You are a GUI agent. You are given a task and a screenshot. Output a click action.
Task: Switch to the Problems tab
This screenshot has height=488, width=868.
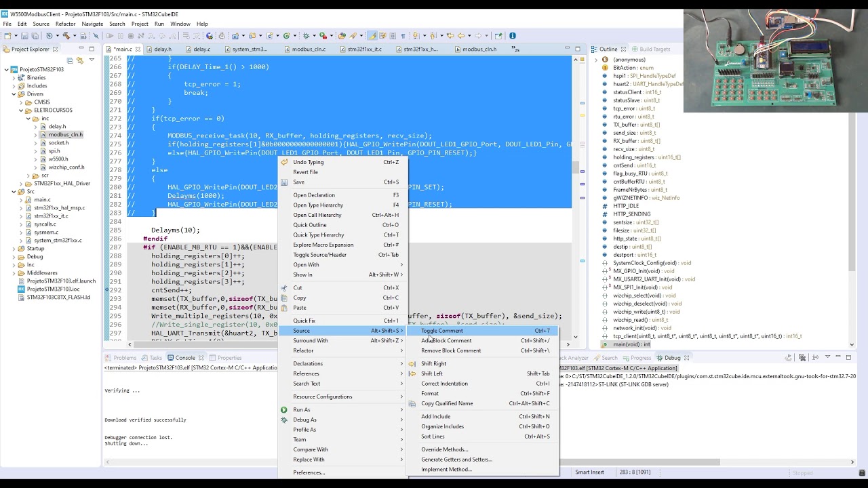click(121, 358)
